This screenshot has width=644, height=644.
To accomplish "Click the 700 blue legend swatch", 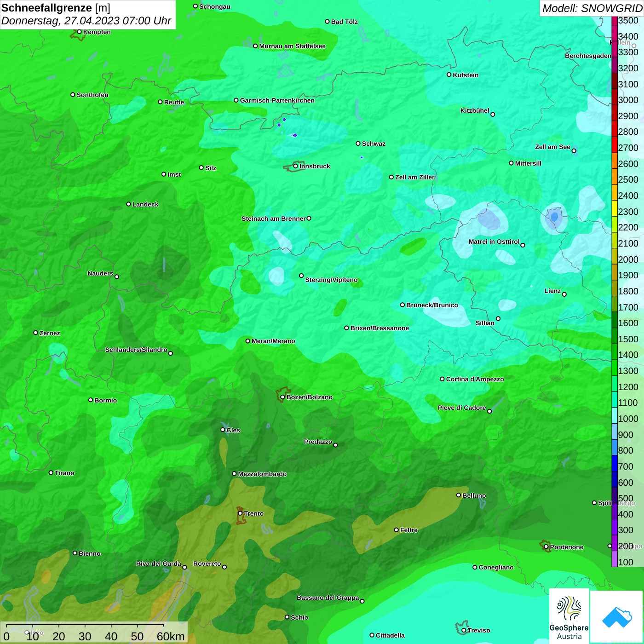I will [615, 463].
